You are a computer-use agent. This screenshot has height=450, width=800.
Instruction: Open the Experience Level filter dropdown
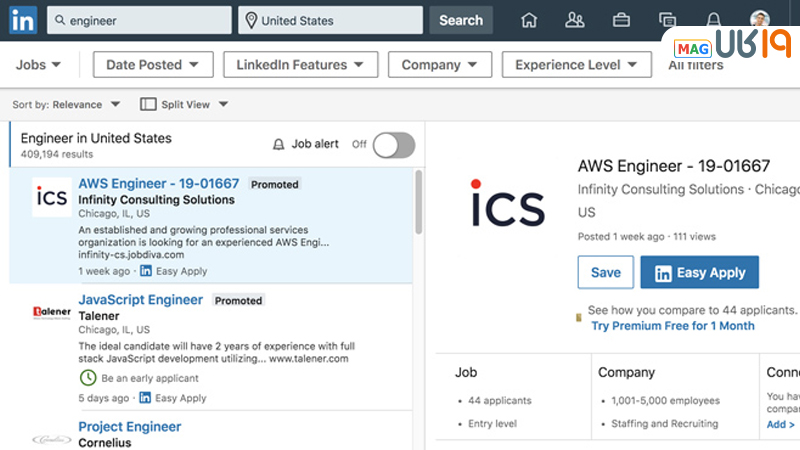576,65
